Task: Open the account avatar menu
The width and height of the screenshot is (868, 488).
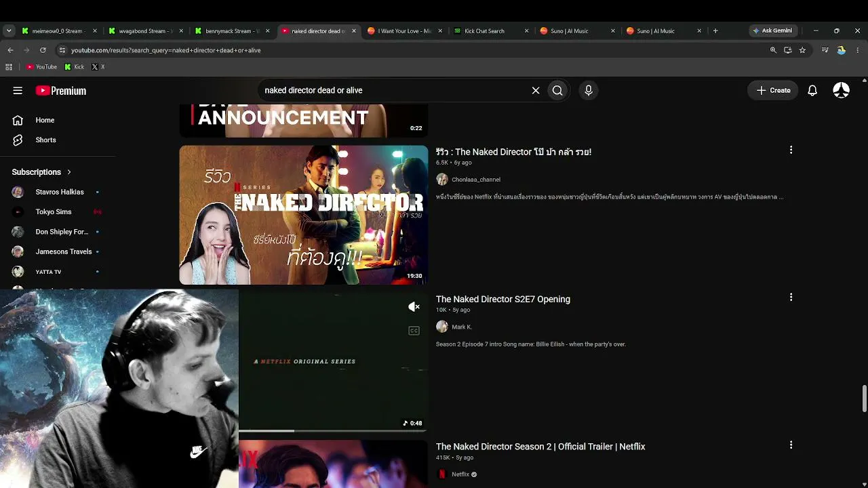Action: point(842,90)
